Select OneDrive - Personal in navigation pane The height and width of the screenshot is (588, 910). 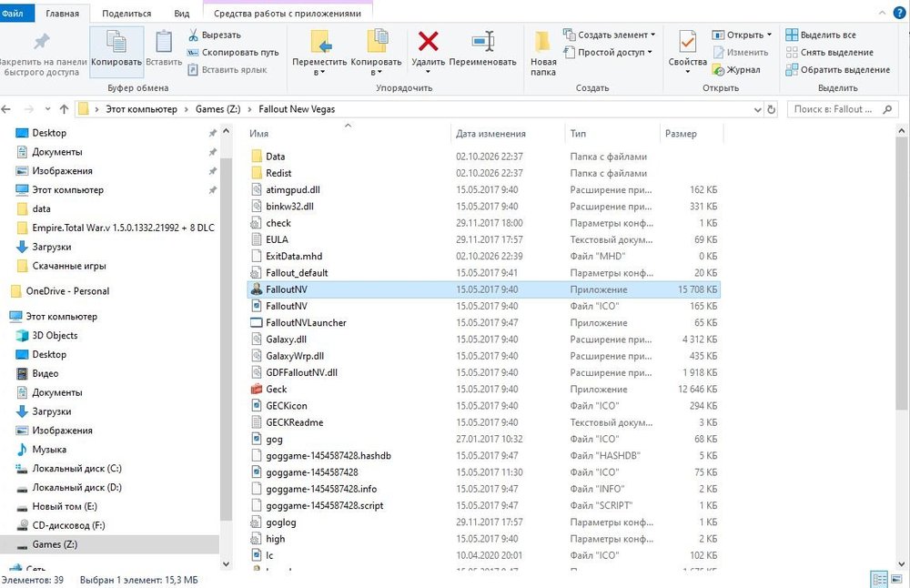67,290
